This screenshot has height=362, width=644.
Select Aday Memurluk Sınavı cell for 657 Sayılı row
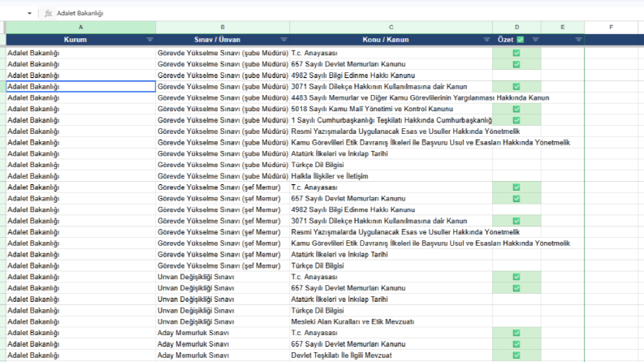[223, 344]
